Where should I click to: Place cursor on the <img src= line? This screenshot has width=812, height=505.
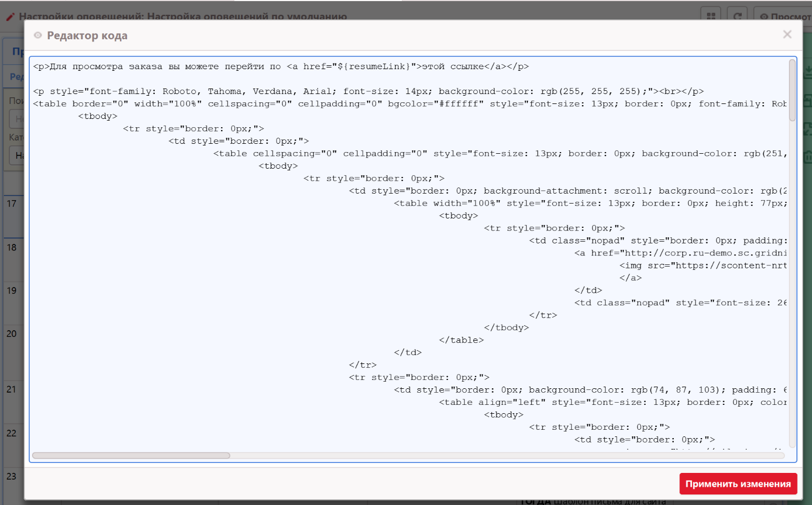(x=702, y=265)
